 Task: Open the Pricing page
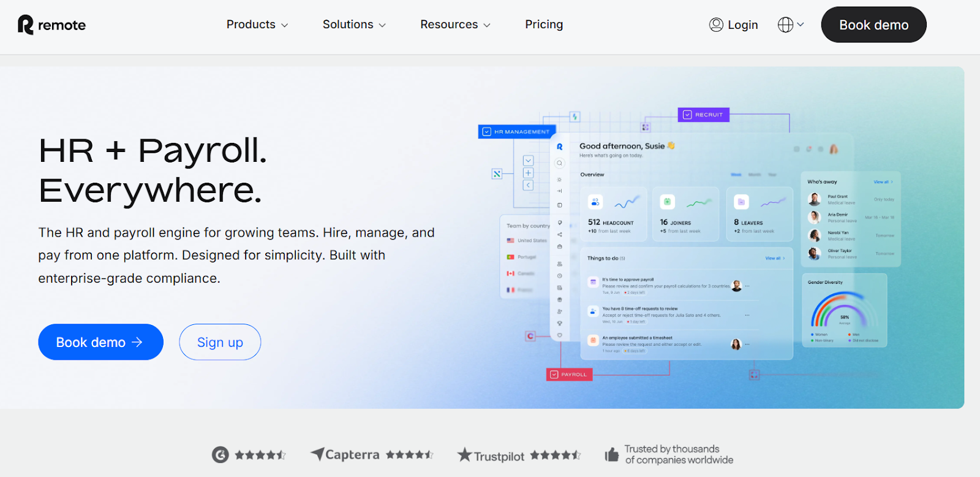544,25
